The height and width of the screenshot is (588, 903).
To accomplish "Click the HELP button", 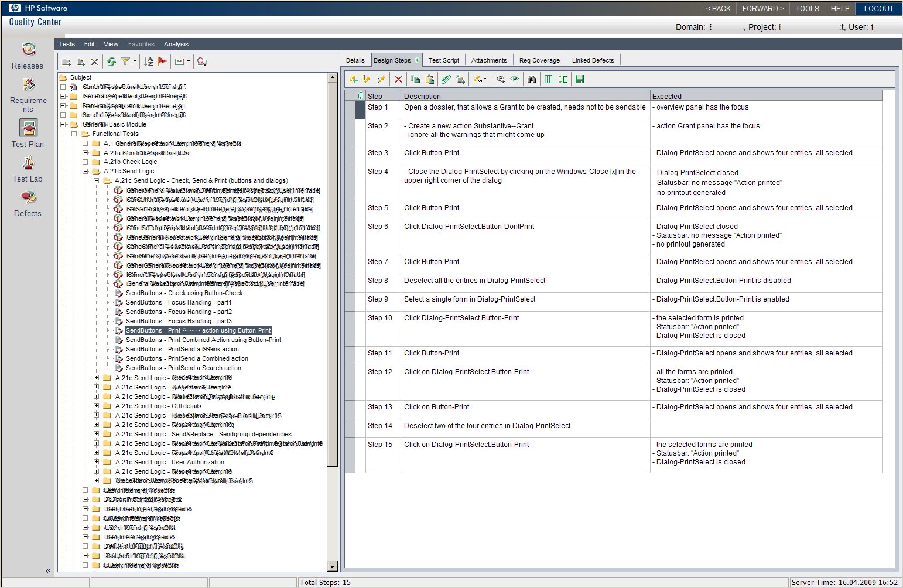I will (x=840, y=9).
